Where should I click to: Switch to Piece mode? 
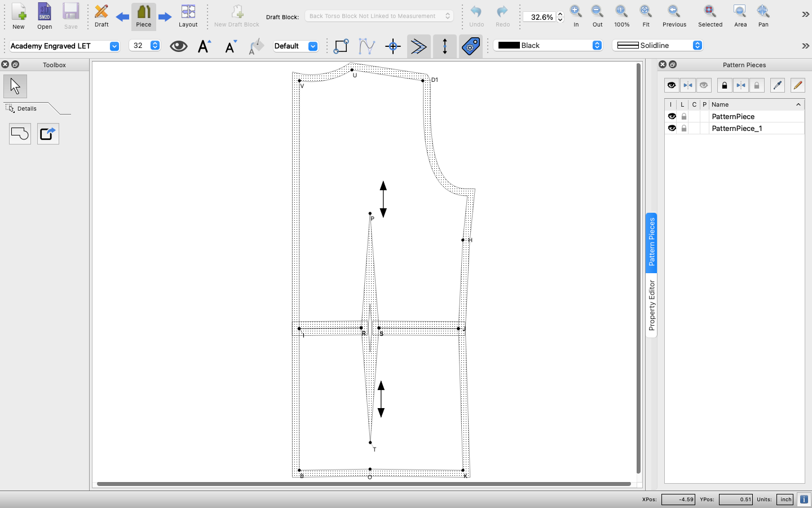(x=144, y=16)
